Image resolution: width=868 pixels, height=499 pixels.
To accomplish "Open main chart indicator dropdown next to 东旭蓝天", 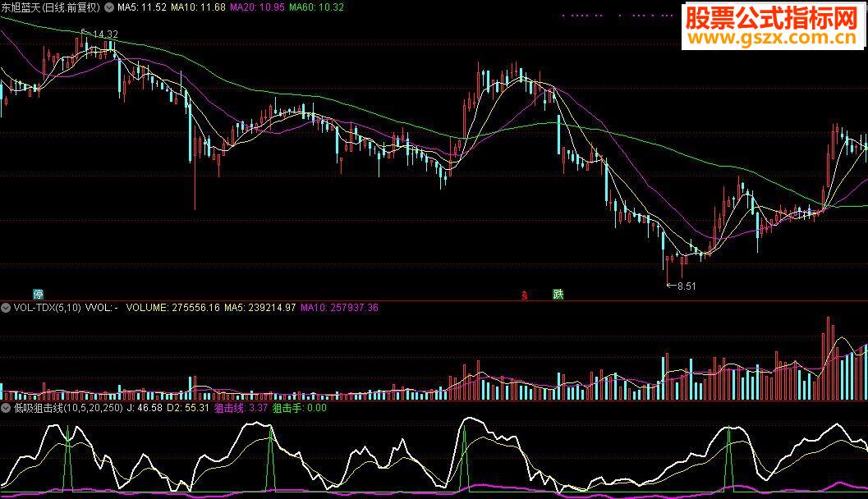I will [109, 7].
